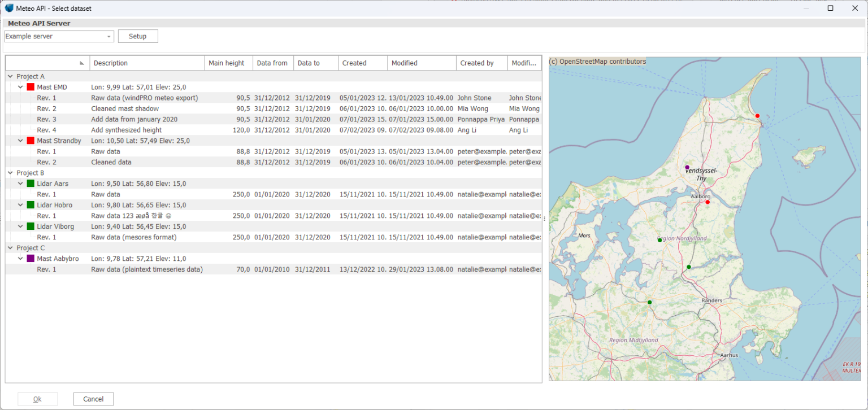Select the purple map marker near Vendsyssel-Thy
This screenshot has height=410, width=868.
(x=687, y=167)
